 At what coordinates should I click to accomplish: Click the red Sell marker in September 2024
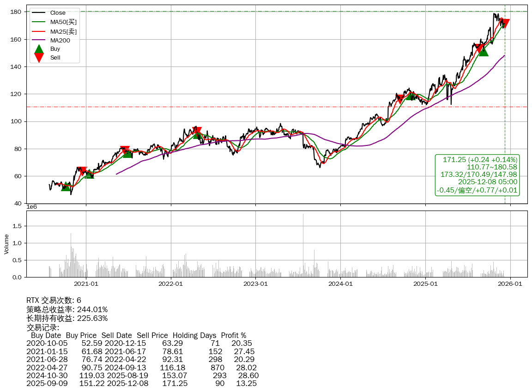(400, 99)
